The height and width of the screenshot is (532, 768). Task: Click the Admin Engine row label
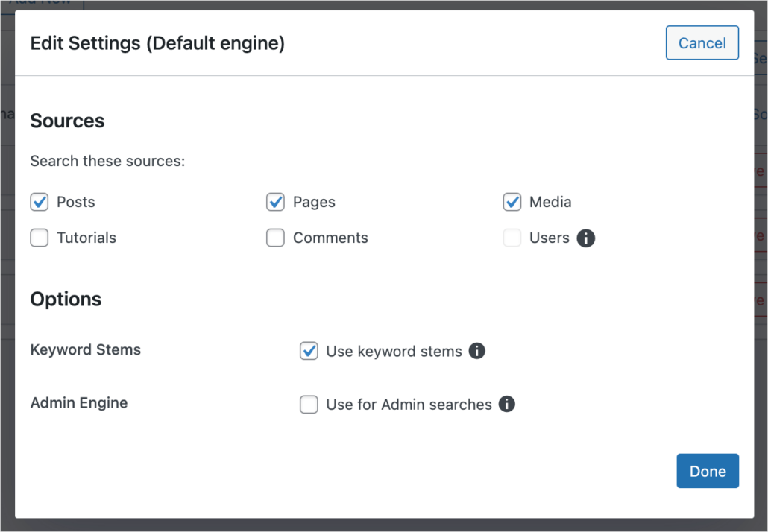pos(79,402)
